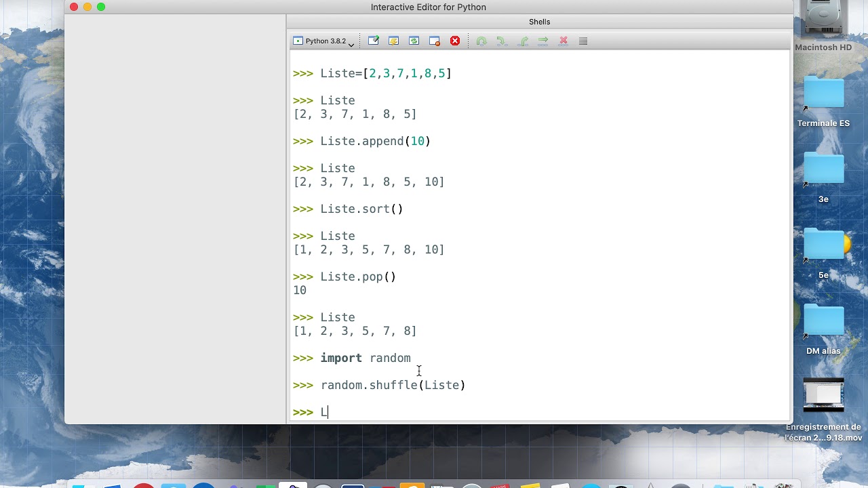
Task: Terminate the shell with the window-minus icon
Action: tap(435, 41)
